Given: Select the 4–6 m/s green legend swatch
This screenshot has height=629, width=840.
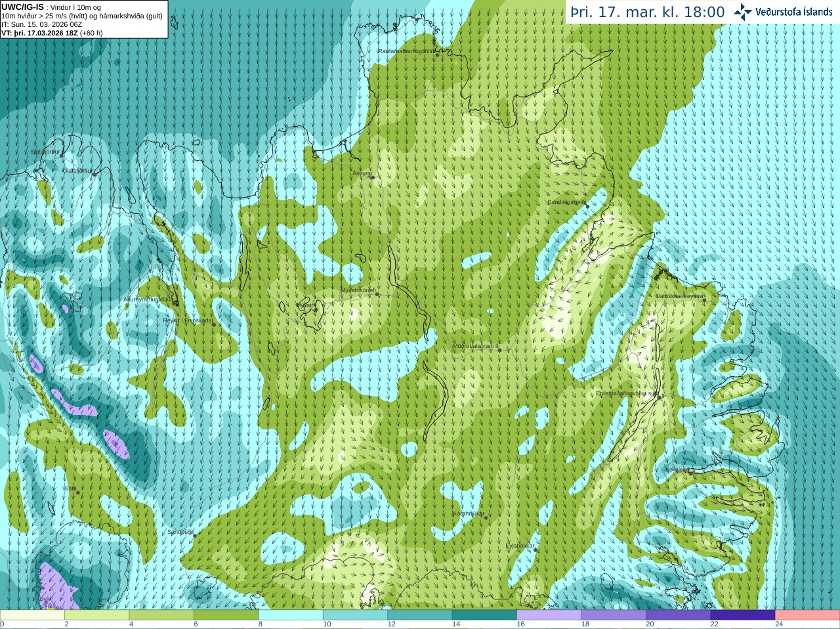Looking at the screenshot, I should (x=161, y=615).
